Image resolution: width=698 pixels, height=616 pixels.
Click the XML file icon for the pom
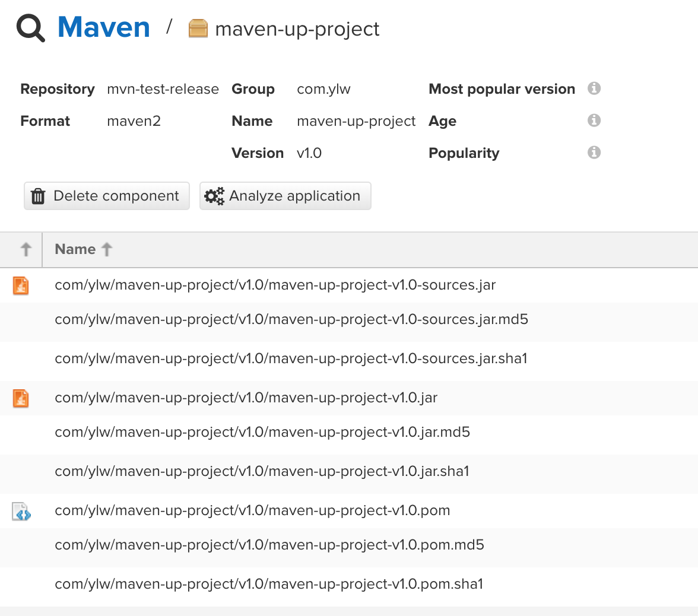[21, 512]
